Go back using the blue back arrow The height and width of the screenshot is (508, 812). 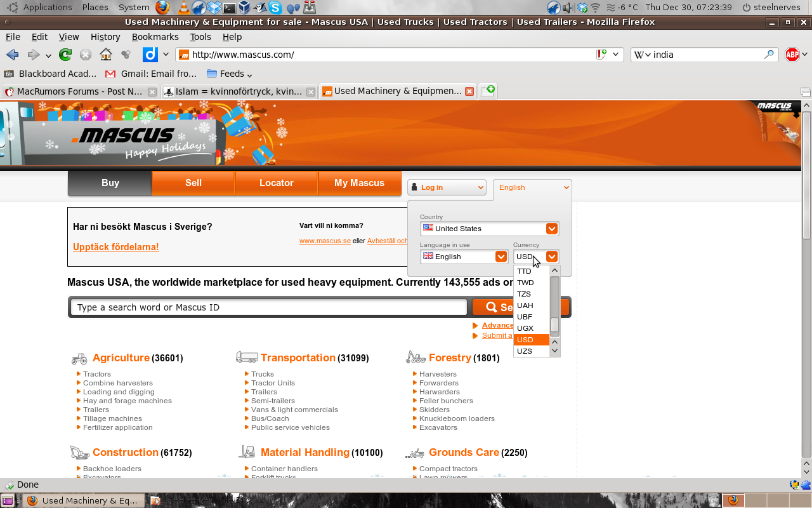point(12,55)
